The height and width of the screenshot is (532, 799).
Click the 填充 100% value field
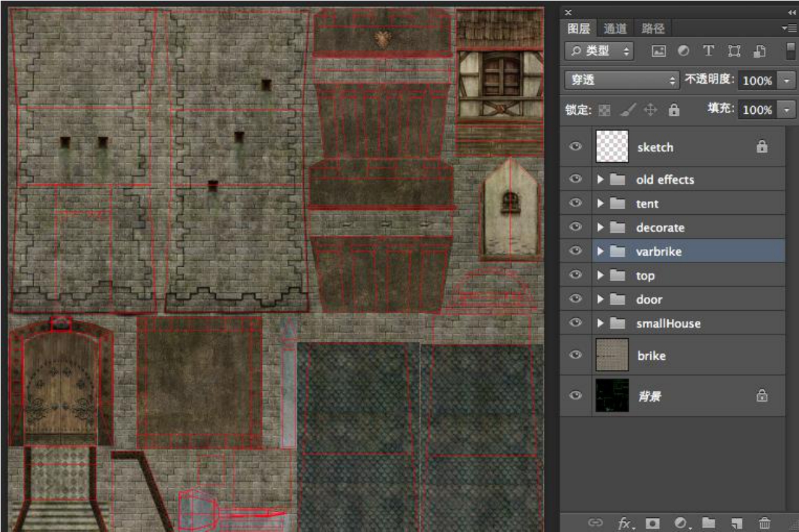coord(758,110)
